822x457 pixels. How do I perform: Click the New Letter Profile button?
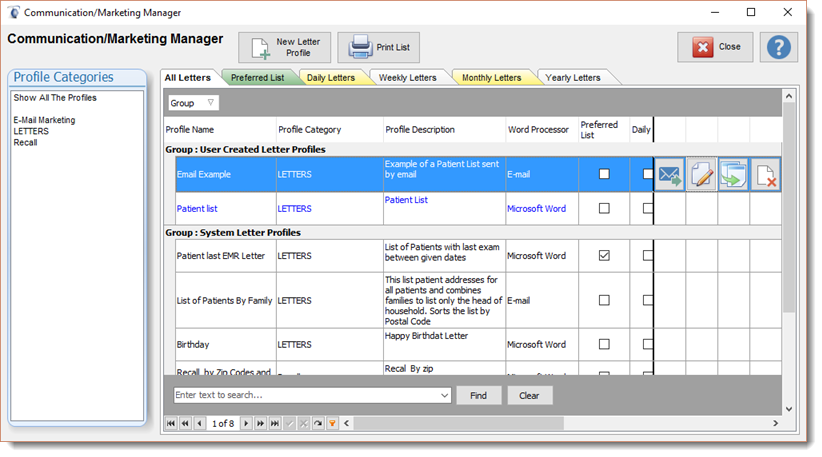point(284,47)
